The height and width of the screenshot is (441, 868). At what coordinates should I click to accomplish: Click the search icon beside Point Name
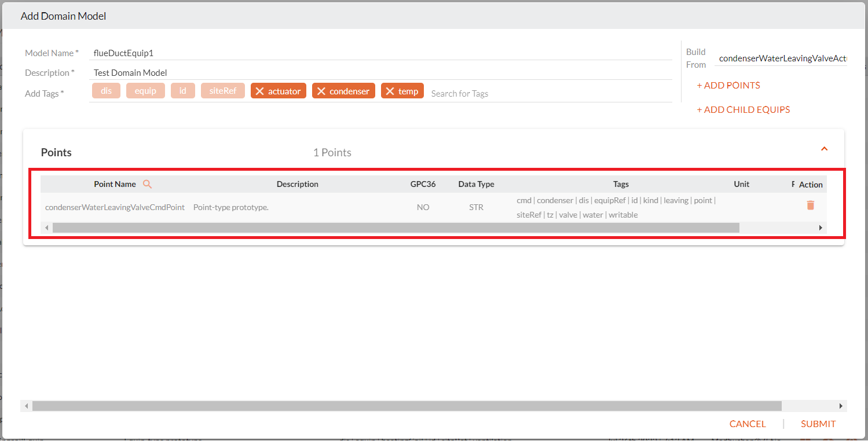(x=147, y=184)
